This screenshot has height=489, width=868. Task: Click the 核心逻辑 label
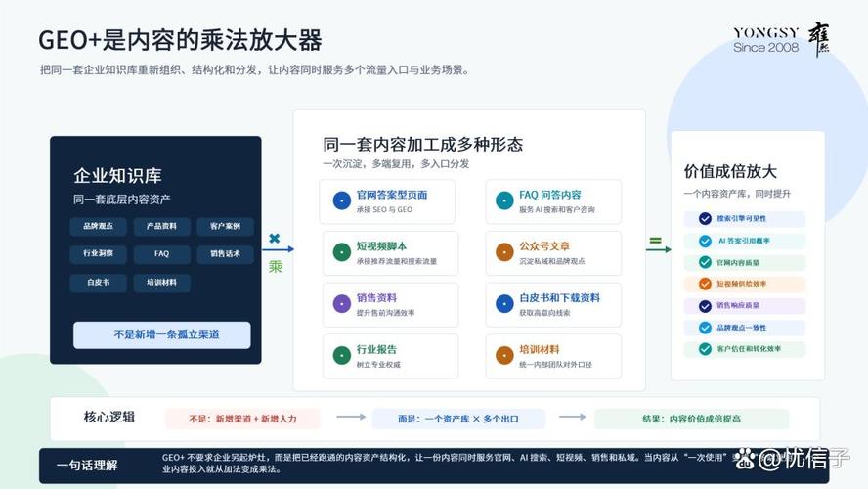click(x=109, y=417)
